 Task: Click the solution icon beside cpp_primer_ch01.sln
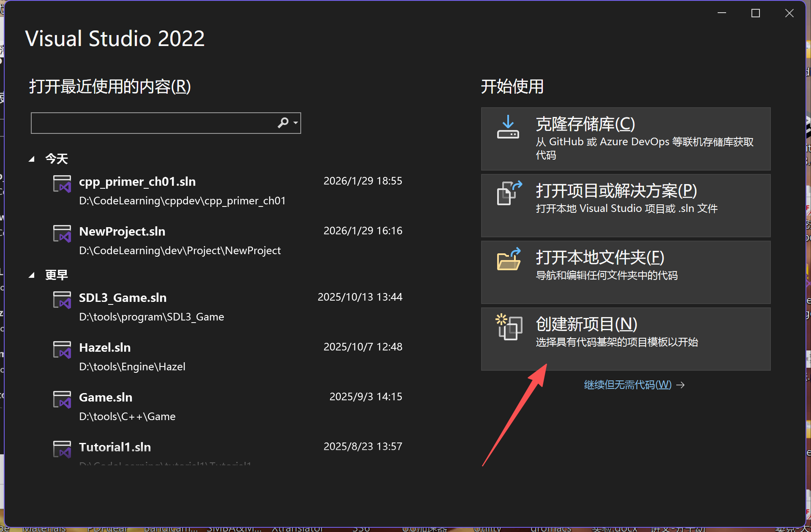pyautogui.click(x=62, y=184)
